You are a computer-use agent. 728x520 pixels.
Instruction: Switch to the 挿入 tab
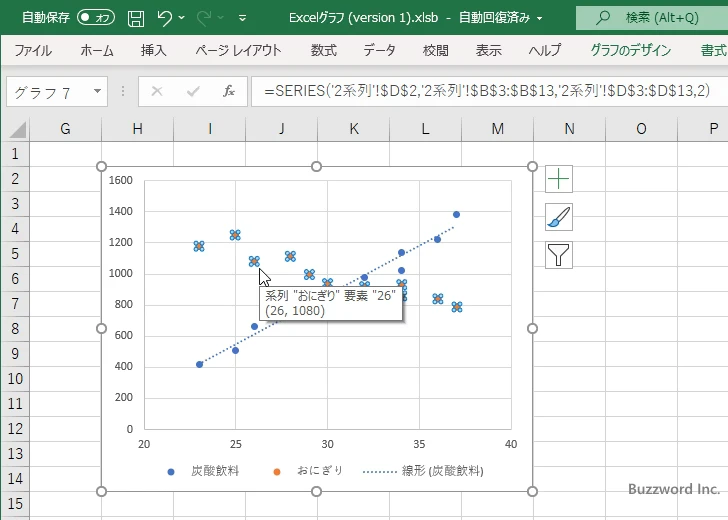[154, 50]
